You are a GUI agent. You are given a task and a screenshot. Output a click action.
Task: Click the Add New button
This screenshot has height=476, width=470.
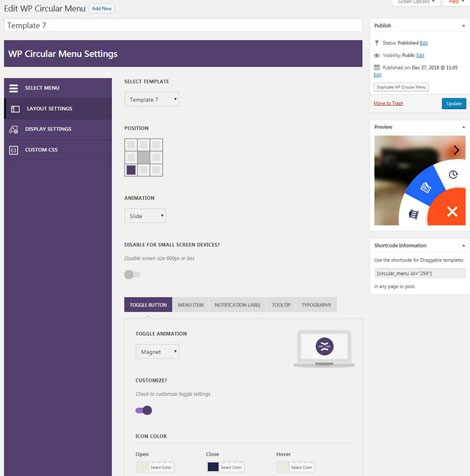[x=102, y=9]
